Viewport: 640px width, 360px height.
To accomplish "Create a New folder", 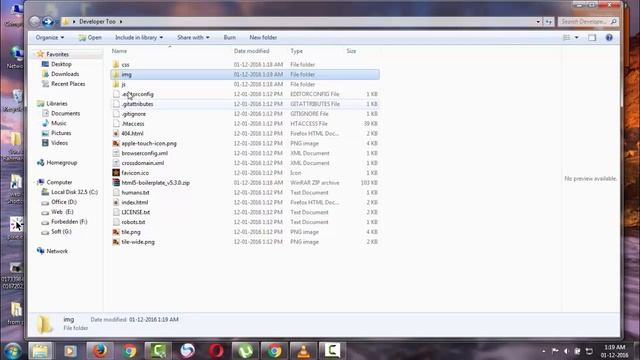I will click(x=263, y=38).
